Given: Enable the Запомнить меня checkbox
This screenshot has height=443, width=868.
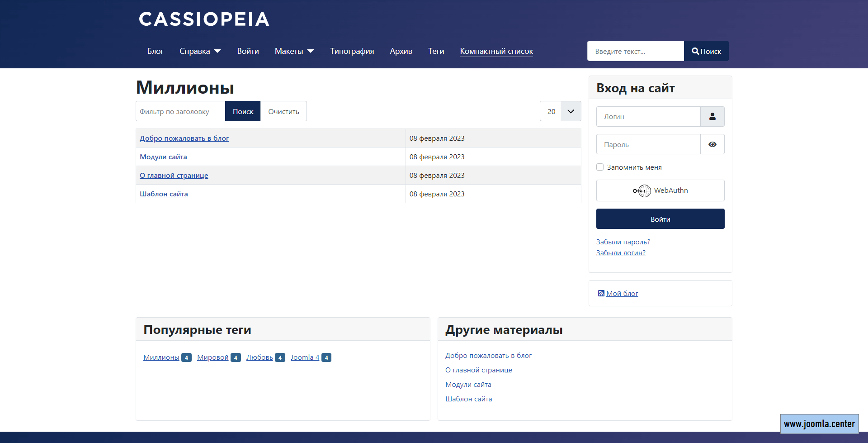Looking at the screenshot, I should coord(600,167).
